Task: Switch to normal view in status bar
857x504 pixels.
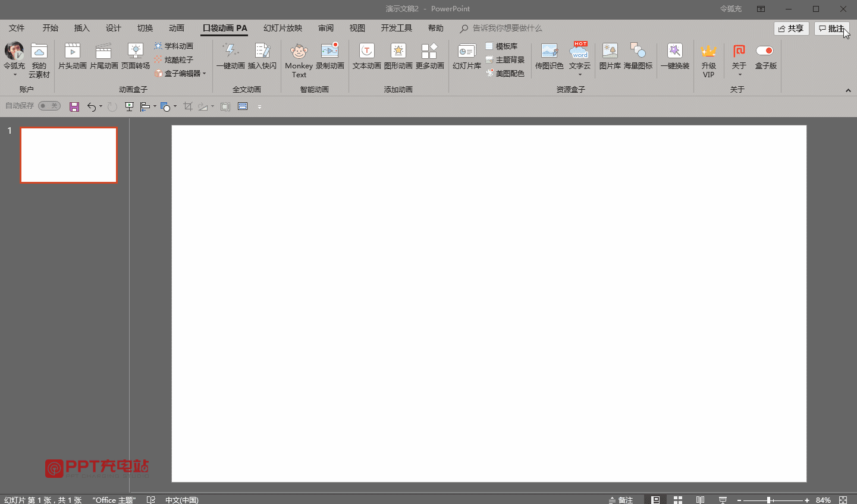Action: (655, 500)
